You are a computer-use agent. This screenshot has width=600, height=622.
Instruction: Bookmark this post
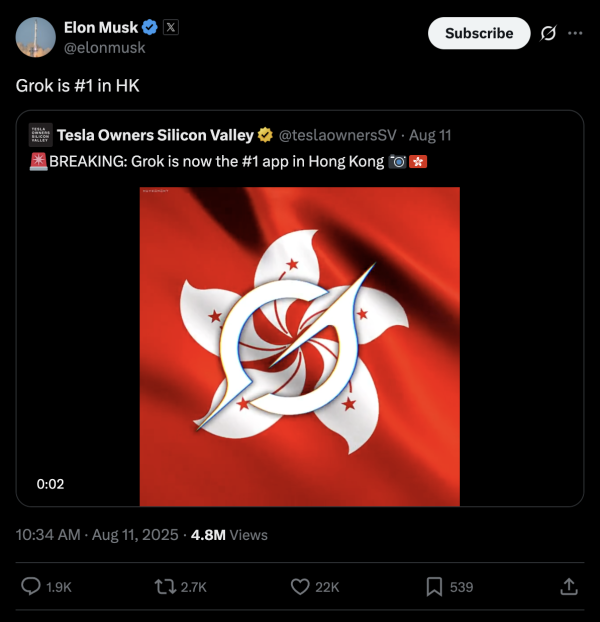434,587
